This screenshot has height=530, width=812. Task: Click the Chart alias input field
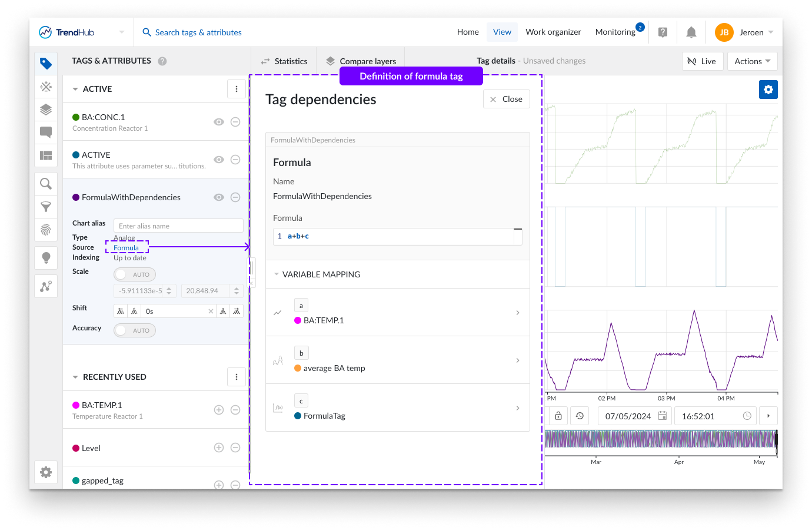point(178,226)
